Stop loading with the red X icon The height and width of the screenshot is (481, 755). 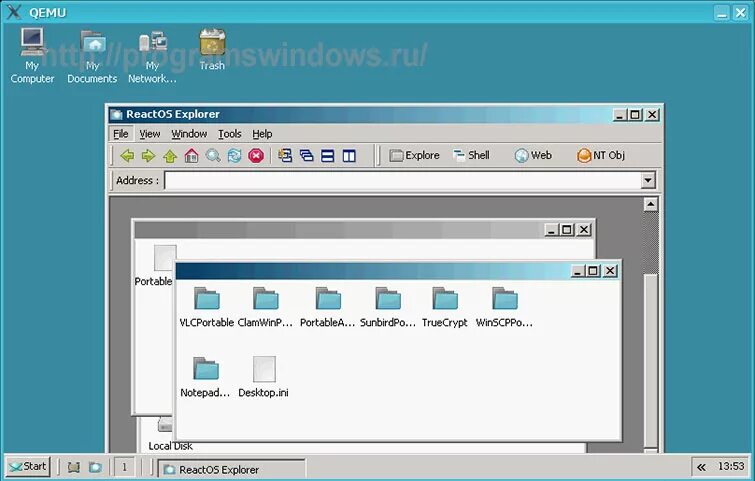(x=256, y=156)
